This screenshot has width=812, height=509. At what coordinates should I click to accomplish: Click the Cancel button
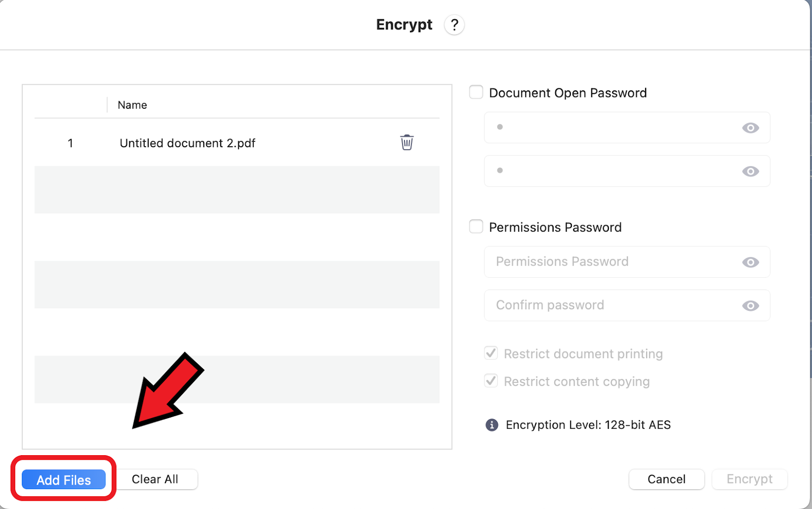[666, 479]
